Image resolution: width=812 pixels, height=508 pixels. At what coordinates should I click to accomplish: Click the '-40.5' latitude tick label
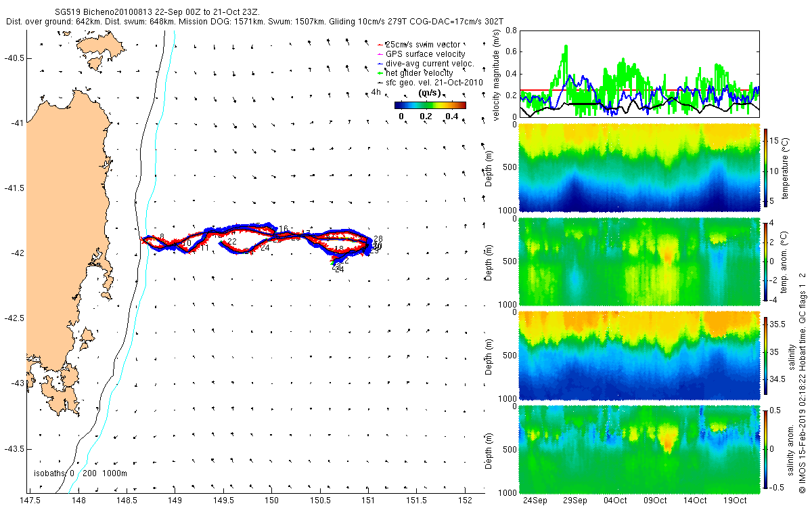click(x=14, y=58)
